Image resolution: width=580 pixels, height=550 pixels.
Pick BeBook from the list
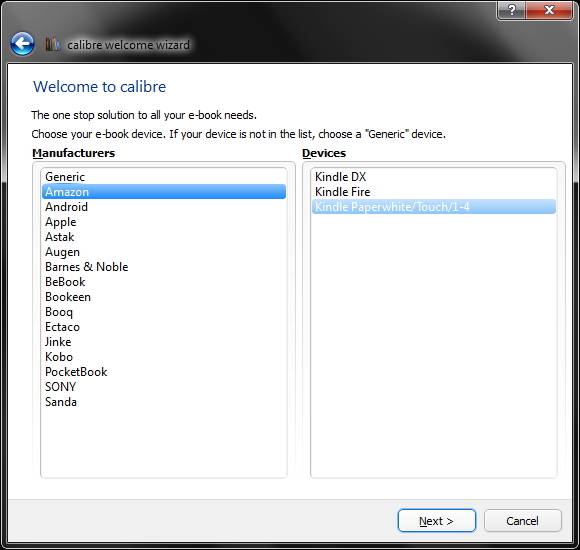tap(164, 282)
